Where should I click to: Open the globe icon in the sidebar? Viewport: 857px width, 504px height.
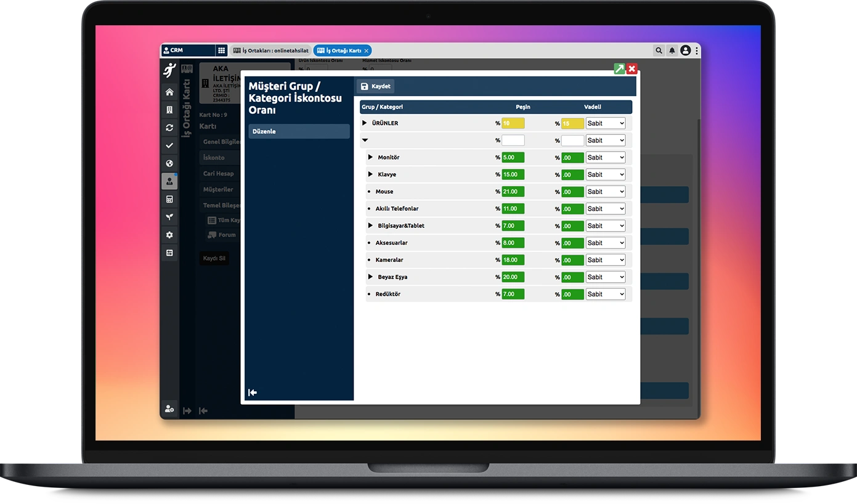pos(169,164)
